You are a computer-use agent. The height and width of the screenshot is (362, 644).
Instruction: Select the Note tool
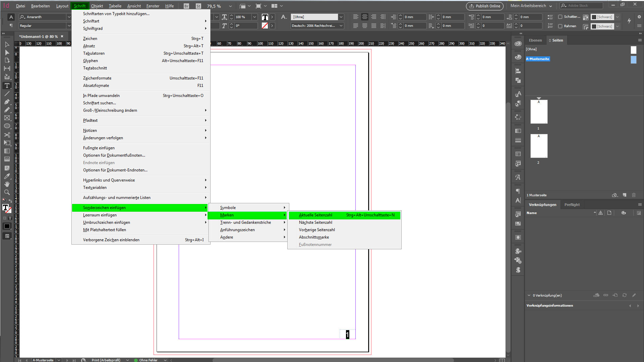pyautogui.click(x=7, y=168)
